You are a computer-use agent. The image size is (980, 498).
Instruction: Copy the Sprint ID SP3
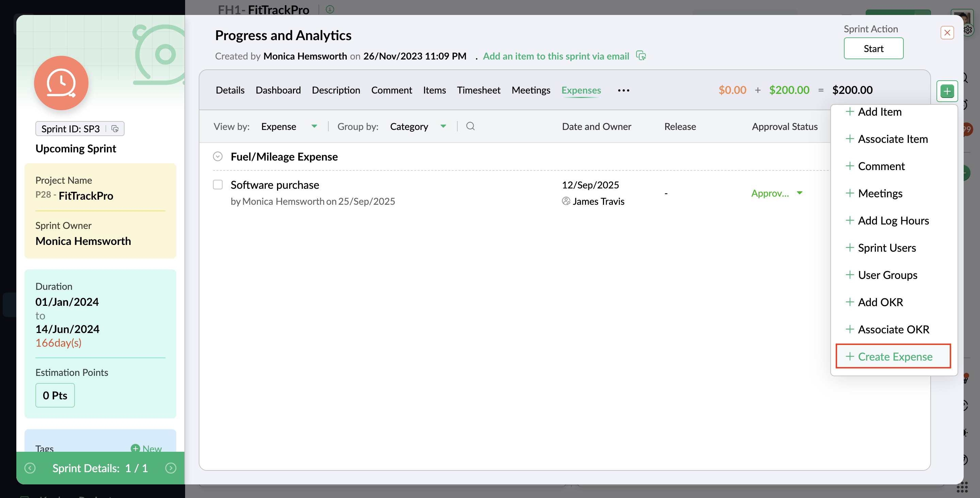tap(115, 129)
